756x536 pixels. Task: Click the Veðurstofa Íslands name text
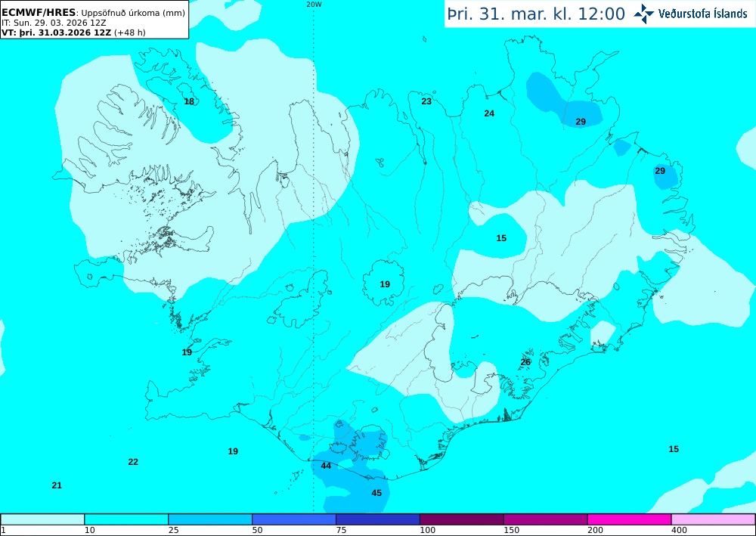(702, 14)
